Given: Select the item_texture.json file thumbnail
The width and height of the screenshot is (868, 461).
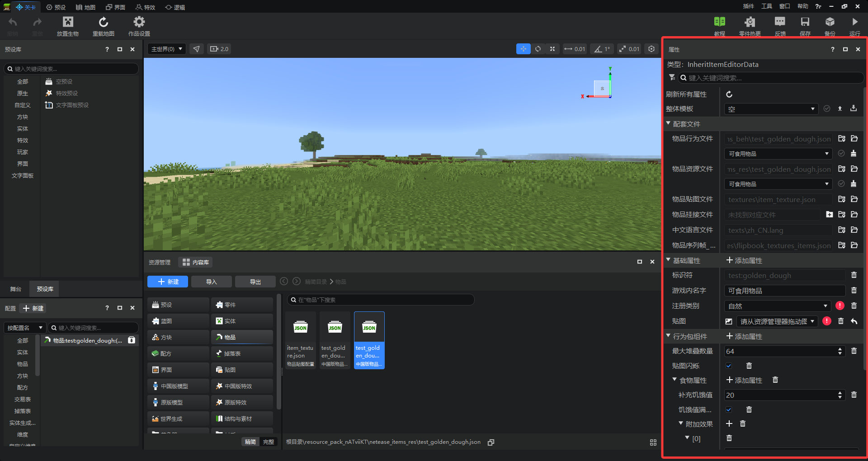Looking at the screenshot, I should (300, 340).
